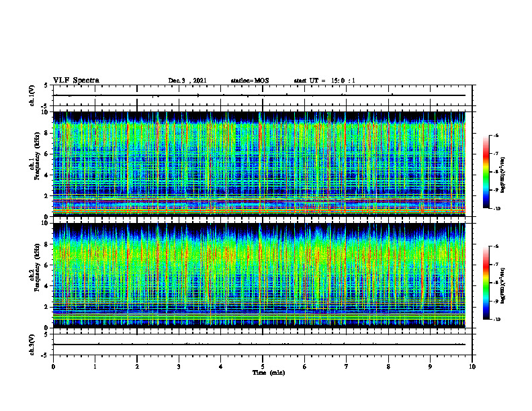Click time axis tick label "9"
Viewport: 532px width, 411px height.
430,367
